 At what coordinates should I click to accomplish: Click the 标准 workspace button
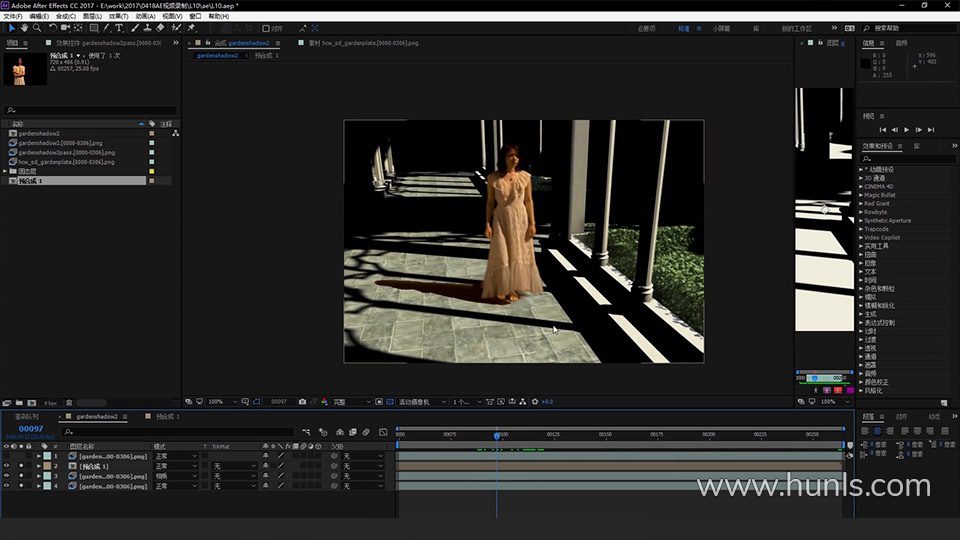[x=684, y=28]
